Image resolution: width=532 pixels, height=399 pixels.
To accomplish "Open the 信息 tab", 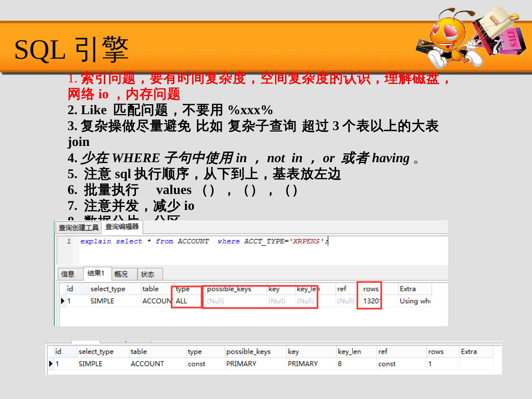I will click(x=68, y=274).
